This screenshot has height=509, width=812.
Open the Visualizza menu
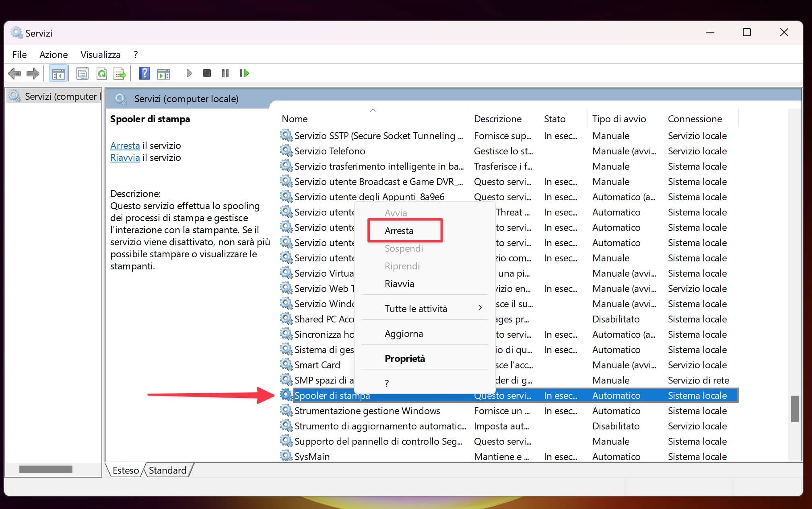(101, 55)
